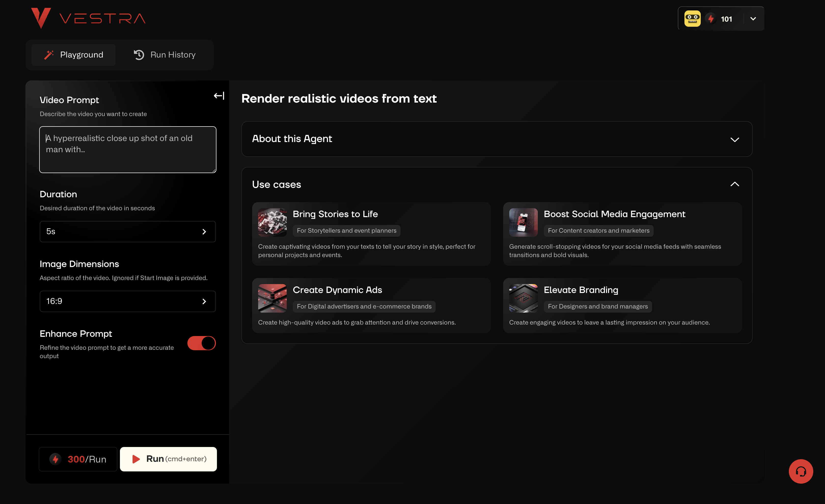Click the play triangle icon on the Run button
825x504 pixels.
coord(136,459)
